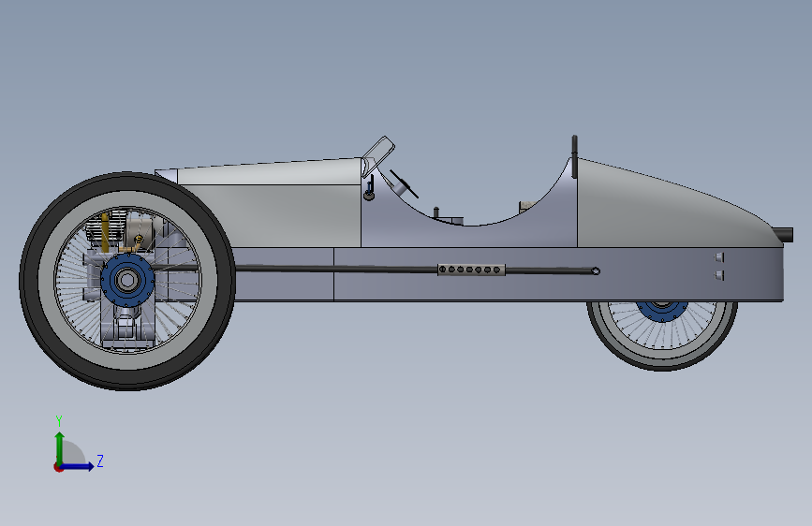This screenshot has height=526, width=812.
Task: Select the black vertical post behind the cockpit
Action: point(574,156)
